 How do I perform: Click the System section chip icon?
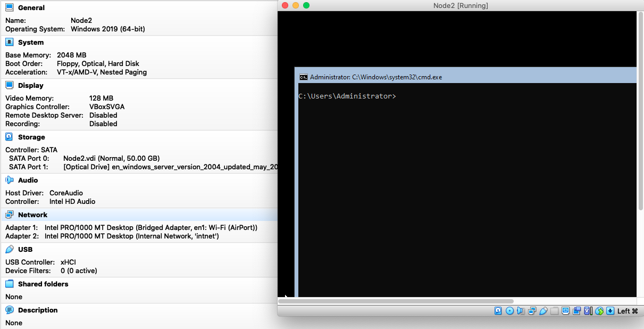click(x=10, y=43)
